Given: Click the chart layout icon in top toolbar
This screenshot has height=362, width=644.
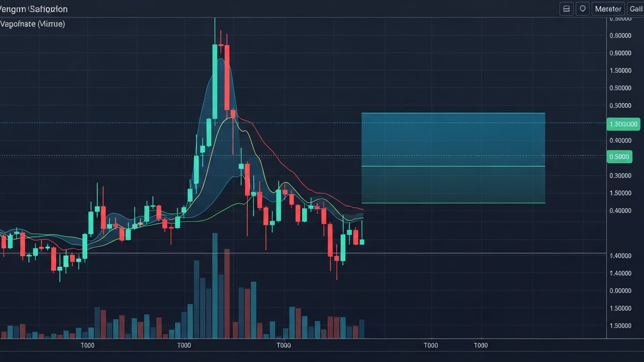Looking at the screenshot, I should click(566, 8).
